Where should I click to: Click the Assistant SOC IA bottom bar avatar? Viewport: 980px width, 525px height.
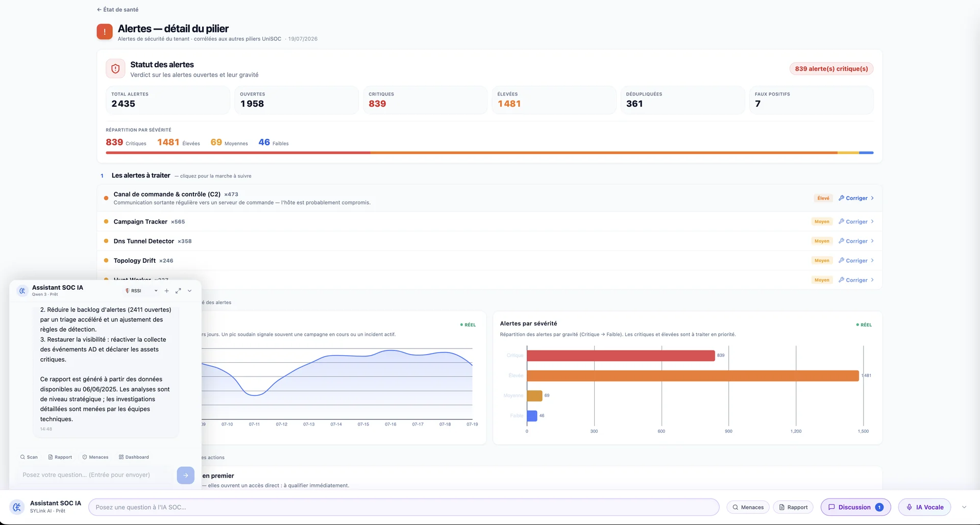tap(17, 507)
